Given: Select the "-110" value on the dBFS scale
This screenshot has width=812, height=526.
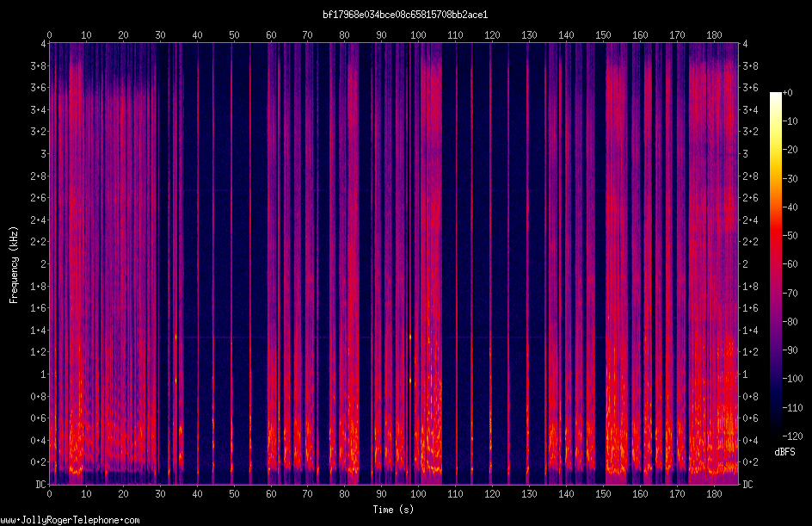Looking at the screenshot, I should tap(793, 408).
